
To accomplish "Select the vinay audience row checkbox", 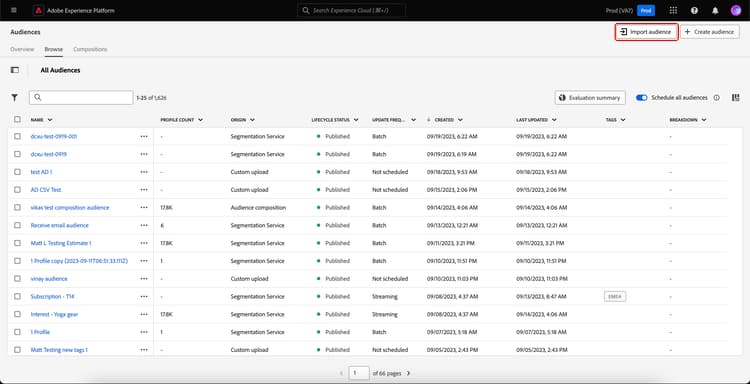I will click(17, 278).
